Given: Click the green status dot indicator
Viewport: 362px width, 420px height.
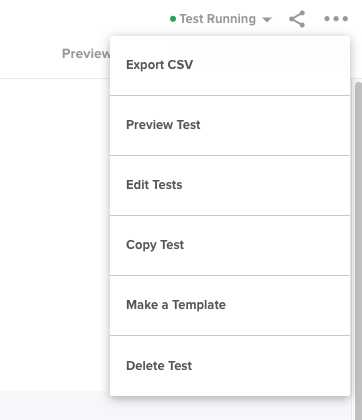Looking at the screenshot, I should pos(173,19).
